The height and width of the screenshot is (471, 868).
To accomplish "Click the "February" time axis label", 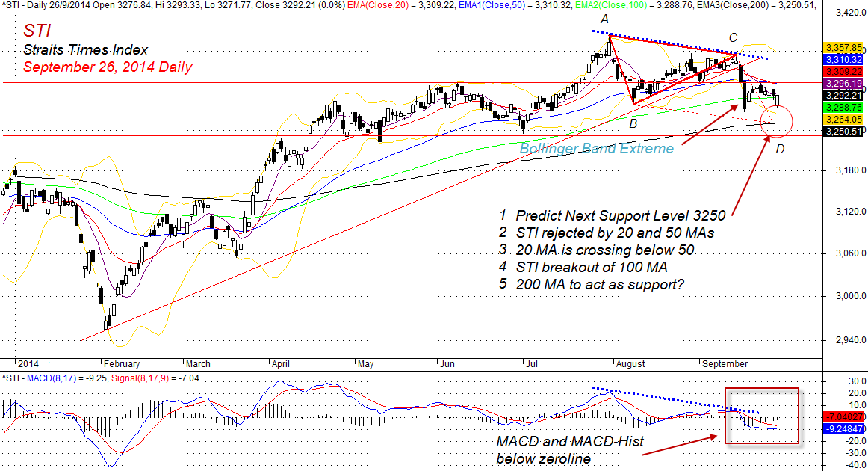I will (x=122, y=364).
